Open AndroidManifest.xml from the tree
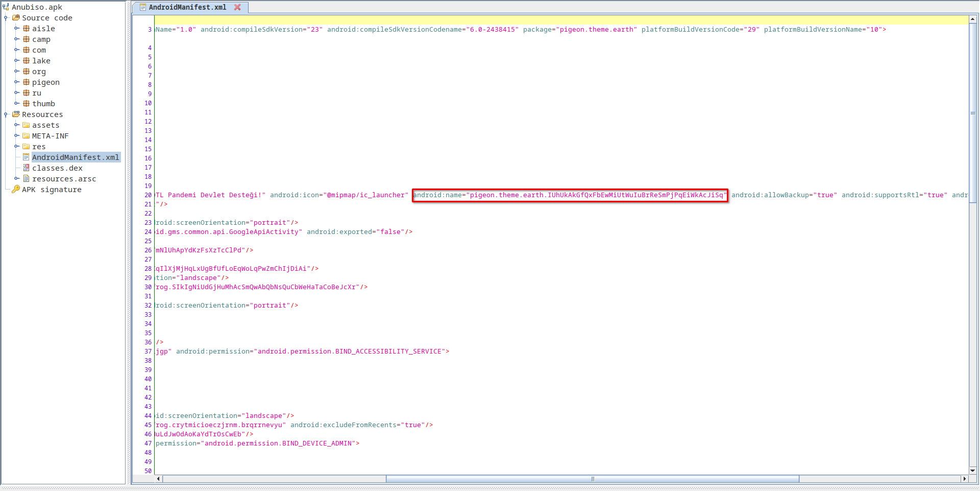This screenshot has height=491, width=980. (76, 157)
